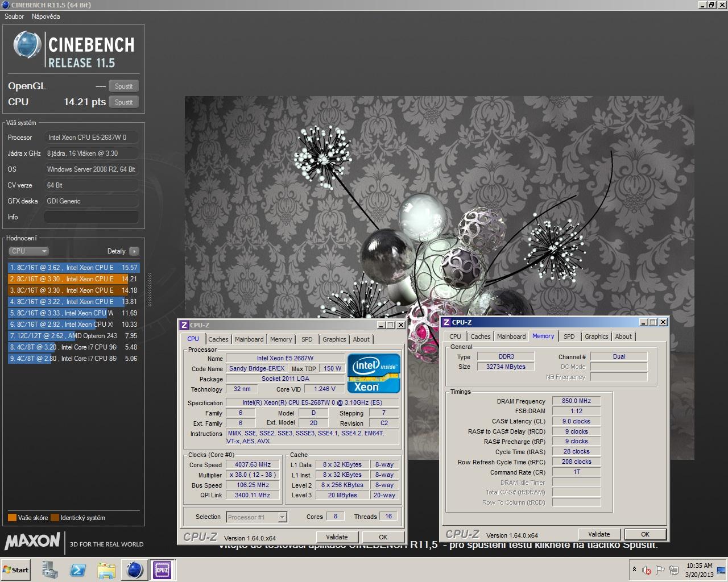Select ranking row 3 scoring 14.18

[x=73, y=290]
